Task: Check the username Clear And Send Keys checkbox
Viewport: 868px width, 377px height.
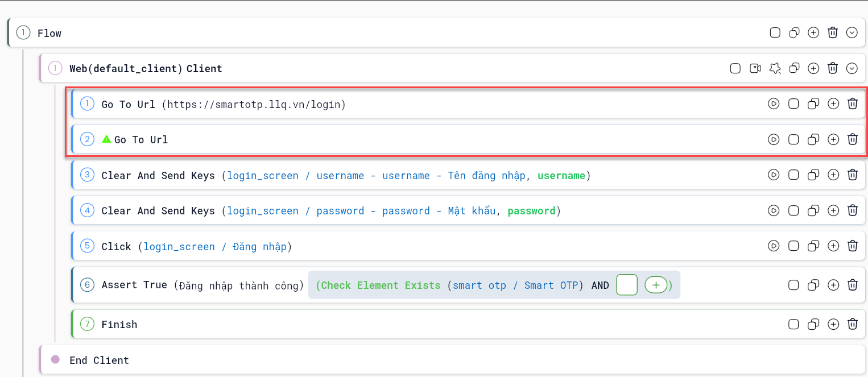Action: [x=793, y=175]
